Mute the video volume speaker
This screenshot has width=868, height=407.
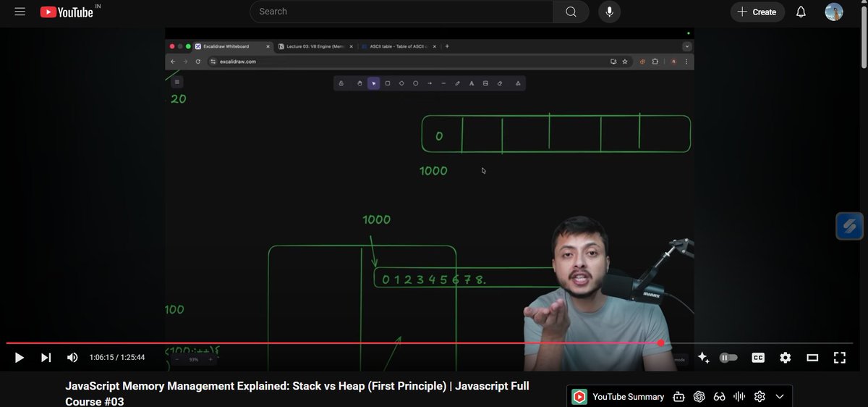click(x=72, y=358)
